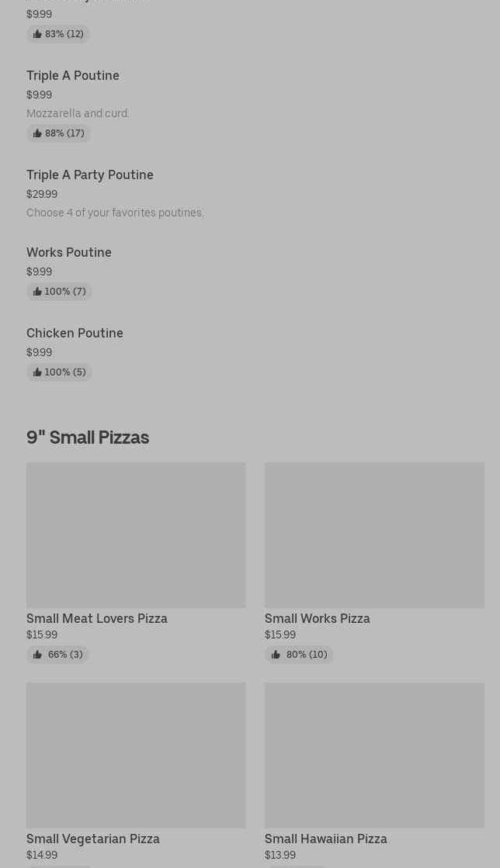This screenshot has width=500, height=868.
Task: Select Triple A Poutine item
Action: point(73,75)
